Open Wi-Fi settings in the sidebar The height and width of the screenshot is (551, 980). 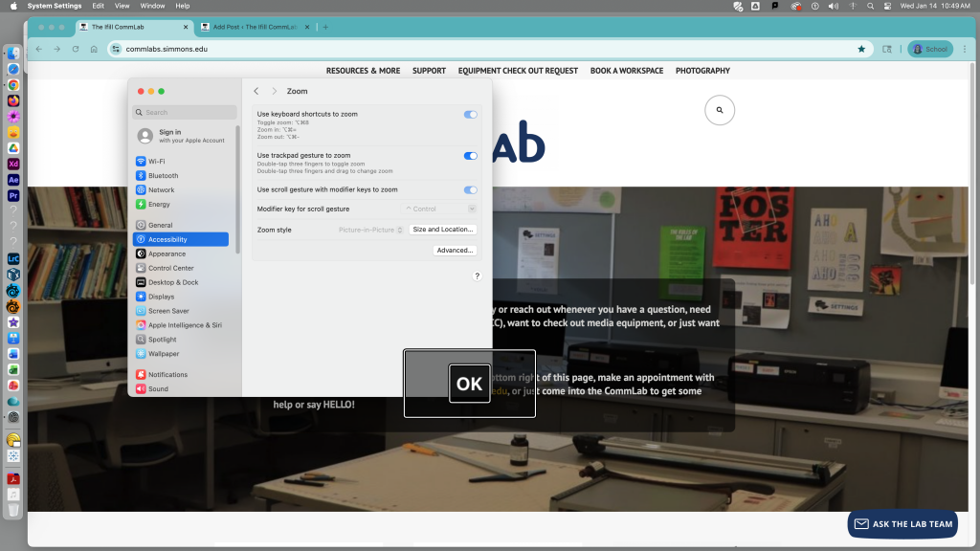156,162
